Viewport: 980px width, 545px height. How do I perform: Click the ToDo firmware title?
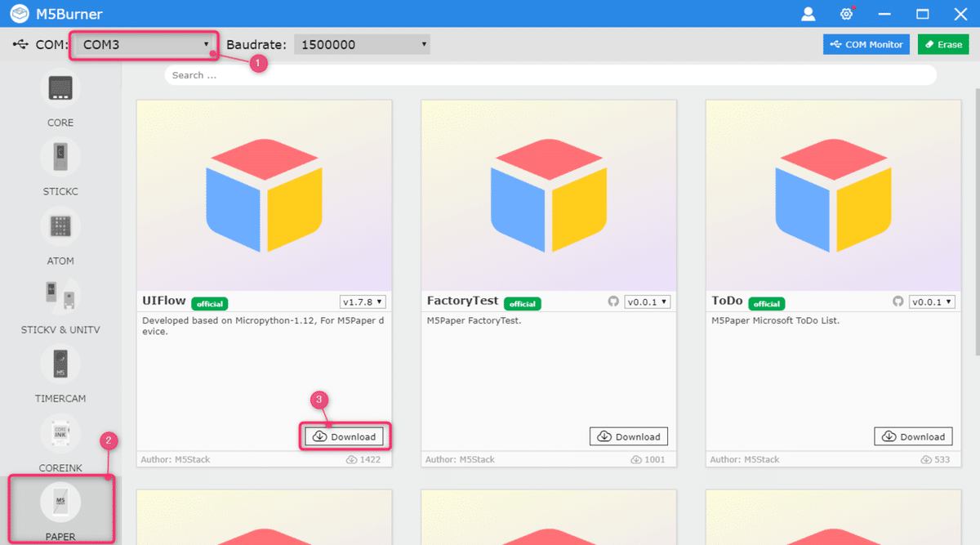(727, 301)
